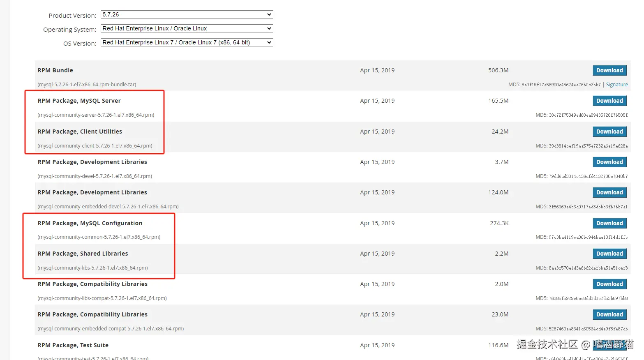Download the mysql-community-libs-compat package

[x=609, y=284]
